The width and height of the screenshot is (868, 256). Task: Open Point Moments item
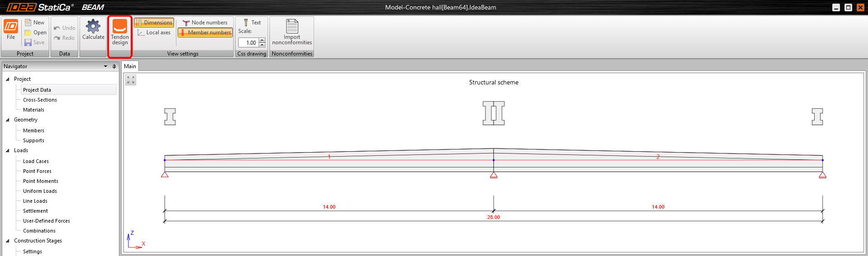pyautogui.click(x=41, y=181)
